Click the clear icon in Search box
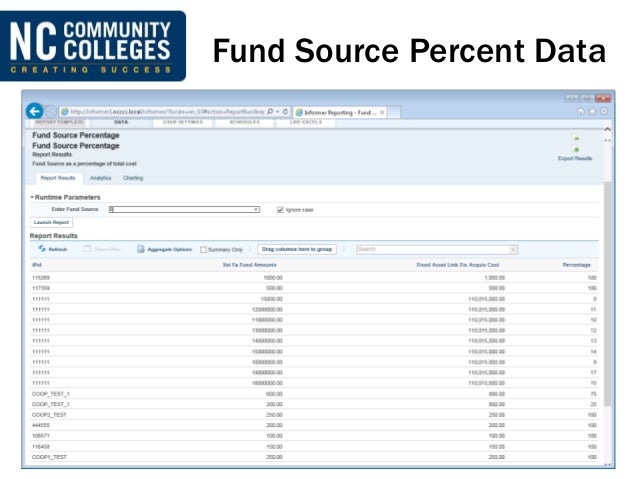638x479 pixels. (x=513, y=249)
